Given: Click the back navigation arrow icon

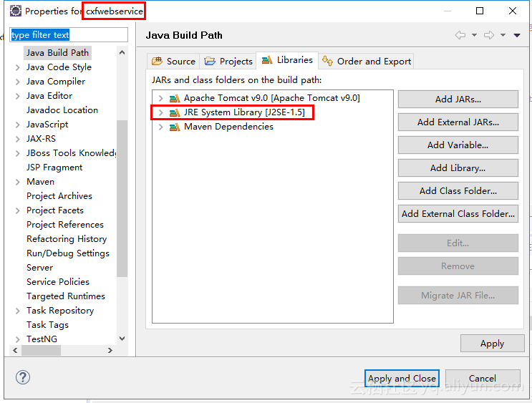Looking at the screenshot, I should 460,35.
